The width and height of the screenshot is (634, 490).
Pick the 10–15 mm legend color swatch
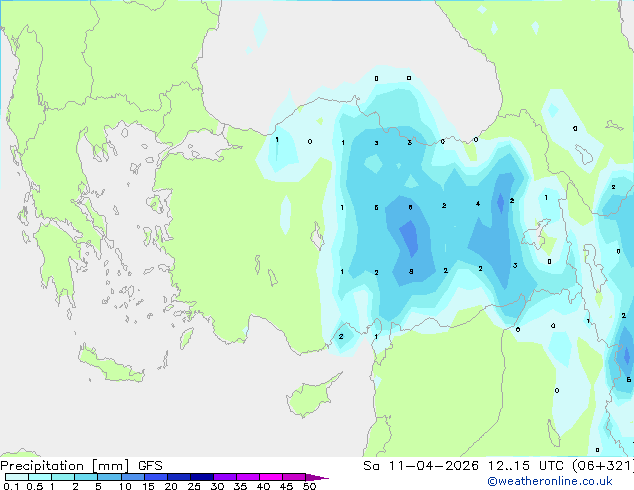pos(132,477)
